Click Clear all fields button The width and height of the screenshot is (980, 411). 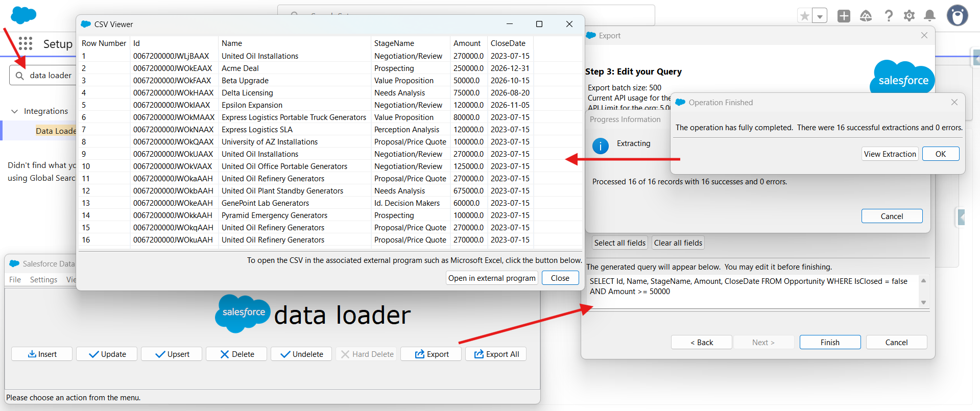click(x=678, y=243)
